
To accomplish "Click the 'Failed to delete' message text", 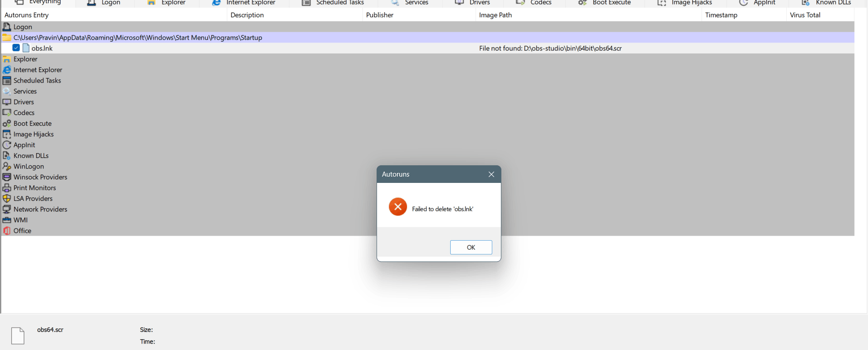I will tap(443, 209).
